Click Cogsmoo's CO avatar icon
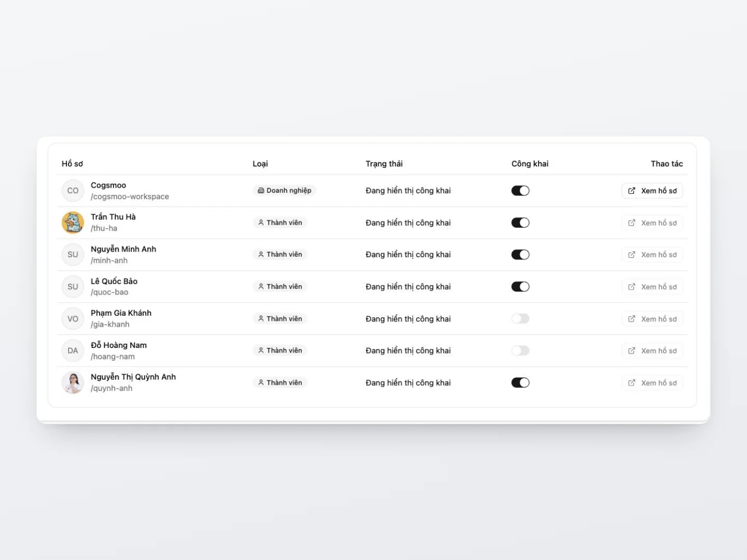This screenshot has height=560, width=747. point(73,191)
